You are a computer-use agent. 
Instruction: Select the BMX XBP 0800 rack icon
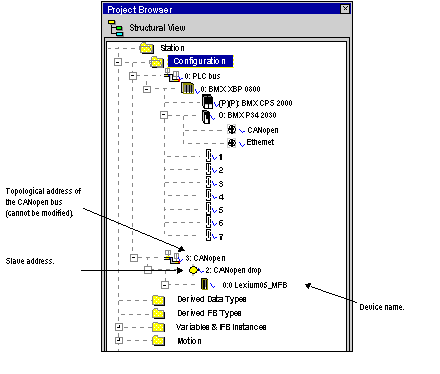(x=188, y=89)
